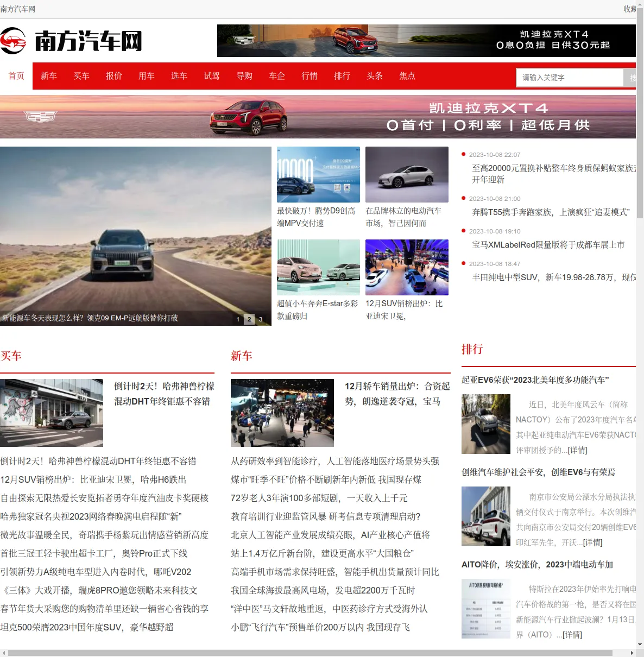
Task: Open 用车 in the navigation bar
Action: tap(147, 76)
